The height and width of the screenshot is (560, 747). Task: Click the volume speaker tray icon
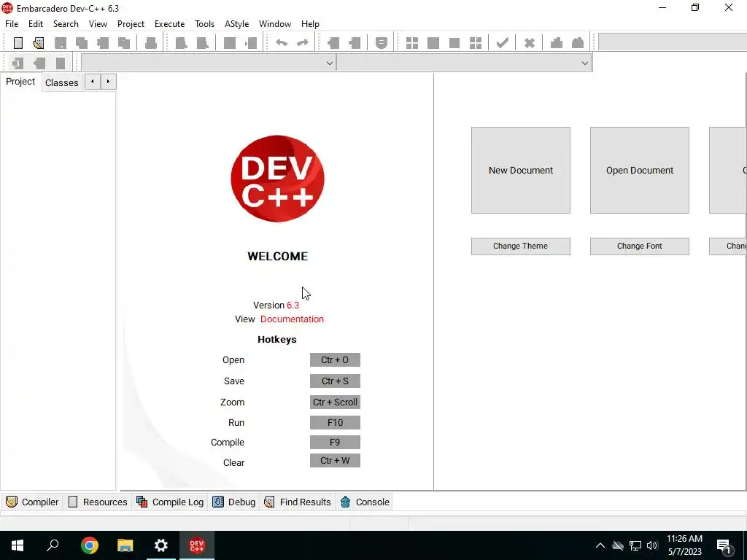(652, 545)
